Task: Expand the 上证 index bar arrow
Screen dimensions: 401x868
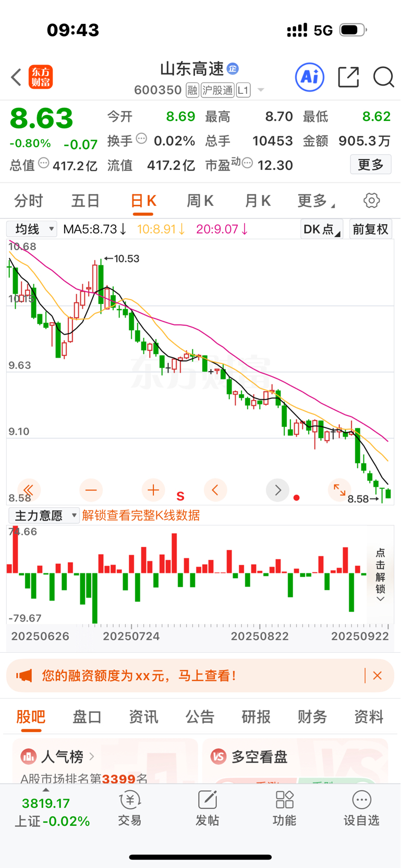Action: coord(46,790)
